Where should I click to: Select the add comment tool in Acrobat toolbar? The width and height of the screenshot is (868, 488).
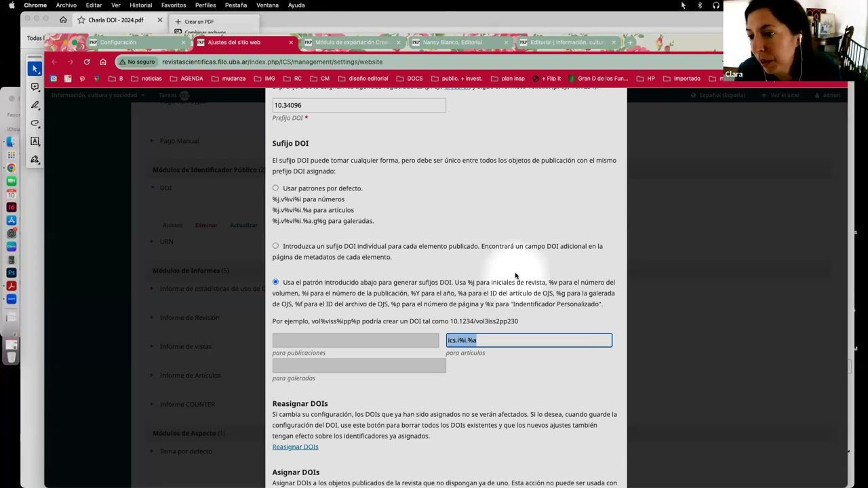(35, 87)
